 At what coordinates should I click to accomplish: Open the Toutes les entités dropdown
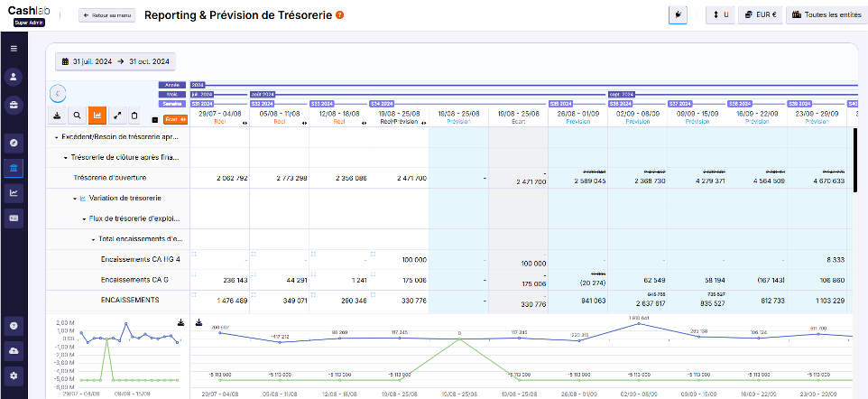826,15
